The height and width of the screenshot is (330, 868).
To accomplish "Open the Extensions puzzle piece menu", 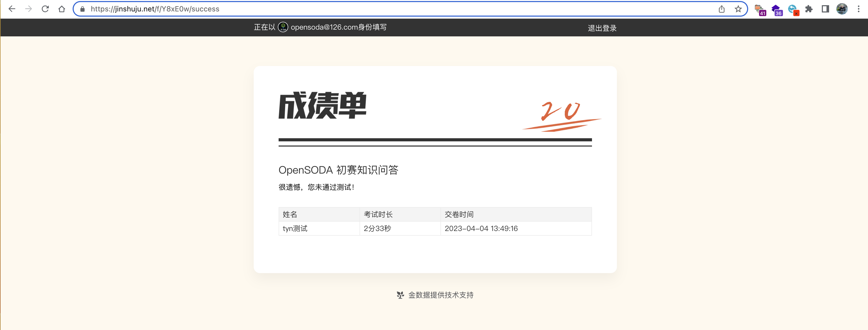I will [809, 9].
